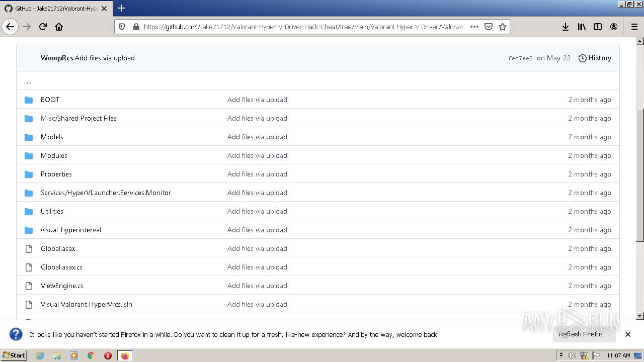Open the library bookshelf icon
Image resolution: width=644 pixels, height=362 pixels.
582,27
